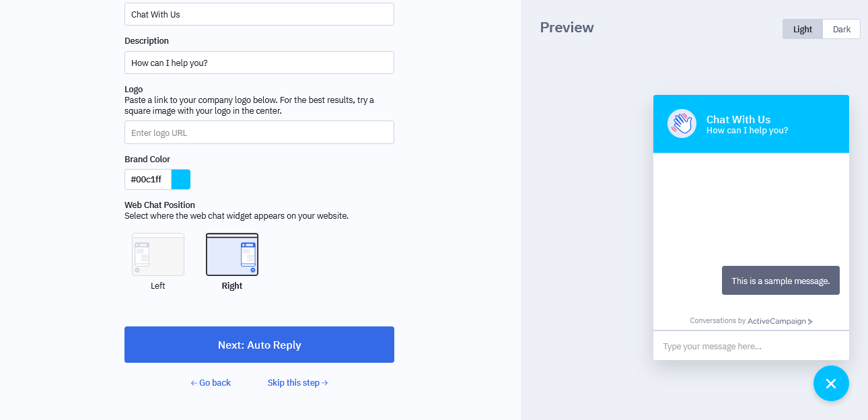
Task: Click the waving hand logo in chat header
Action: (x=682, y=124)
